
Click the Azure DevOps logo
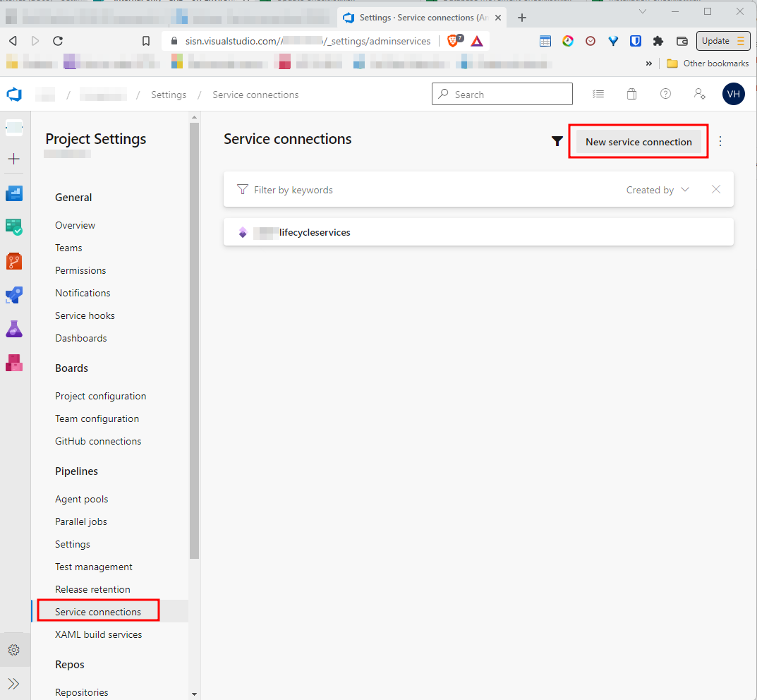coord(14,95)
